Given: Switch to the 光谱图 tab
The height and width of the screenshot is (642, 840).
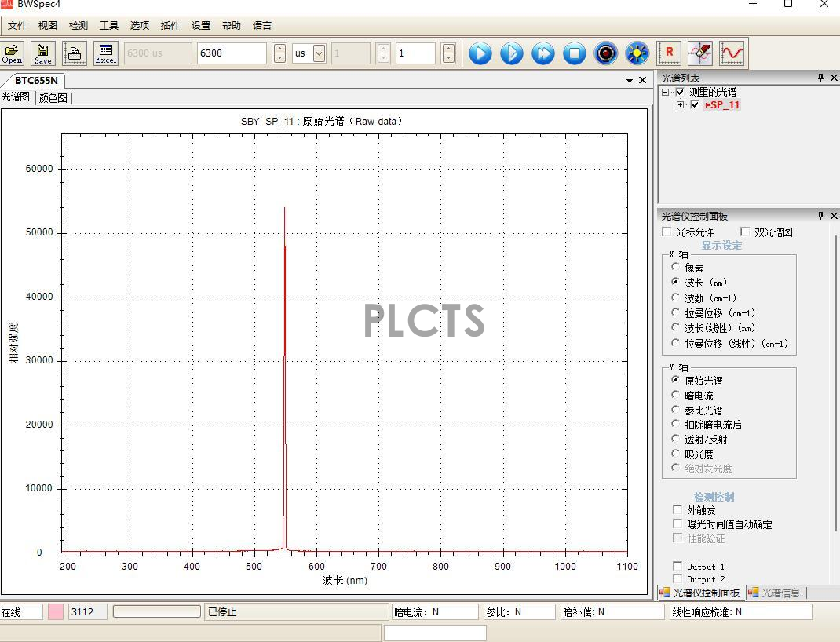Looking at the screenshot, I should tap(16, 97).
